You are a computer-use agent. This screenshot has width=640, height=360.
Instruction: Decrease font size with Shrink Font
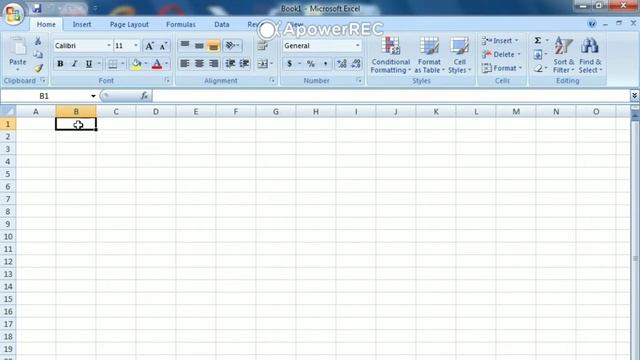(163, 46)
